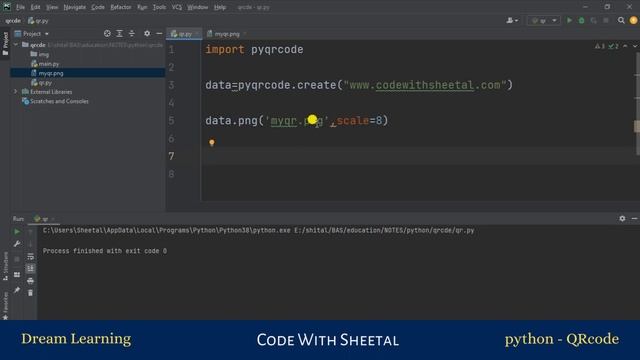Open the Help menu
The height and width of the screenshot is (360, 640).
pos(220,7)
